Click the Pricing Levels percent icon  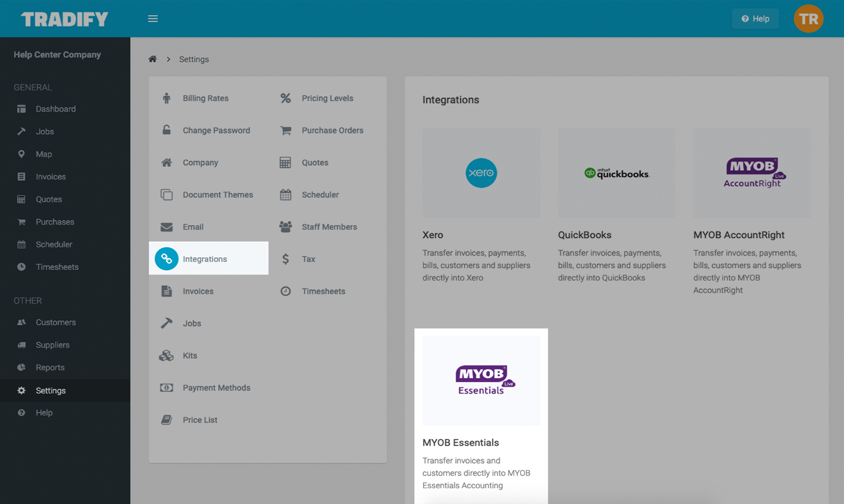coord(285,98)
